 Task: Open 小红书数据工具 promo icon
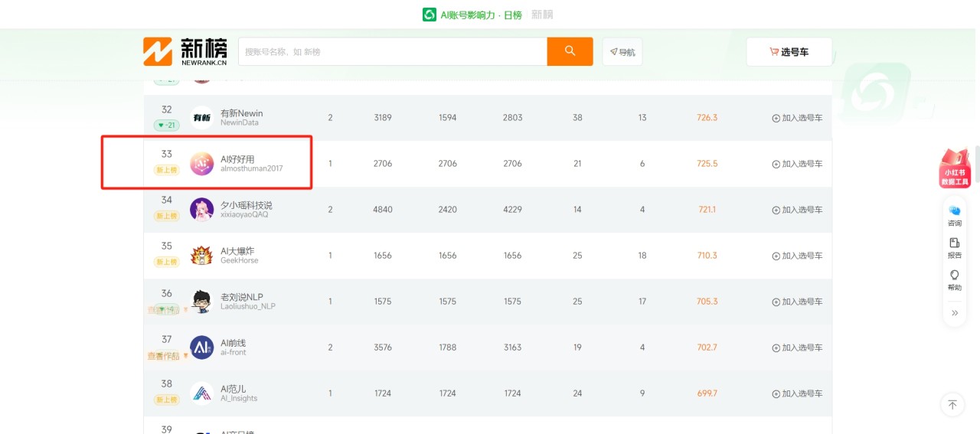tap(955, 168)
